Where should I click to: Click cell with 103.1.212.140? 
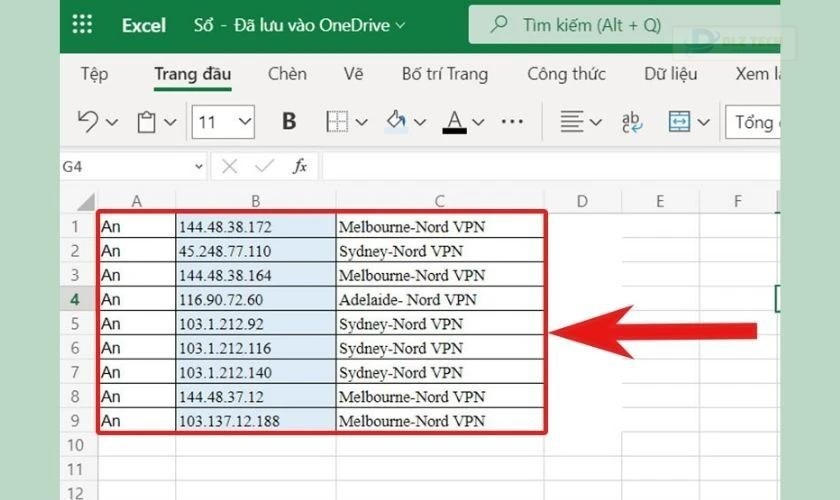(x=256, y=372)
